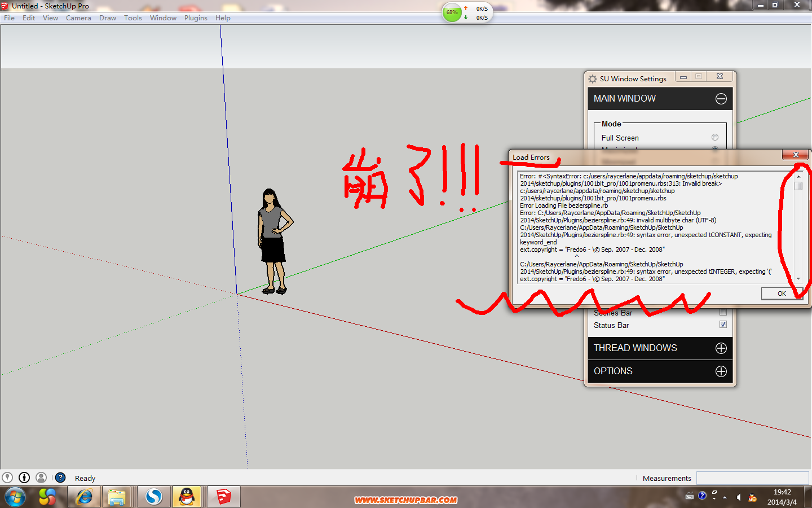812x508 pixels.
Task: Open the Help menu
Action: [223, 18]
